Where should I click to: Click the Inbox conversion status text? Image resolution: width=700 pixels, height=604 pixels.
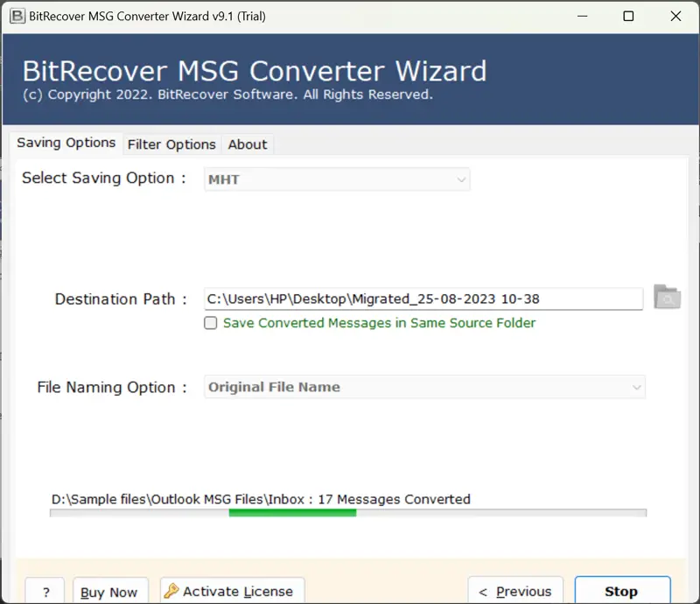(260, 499)
